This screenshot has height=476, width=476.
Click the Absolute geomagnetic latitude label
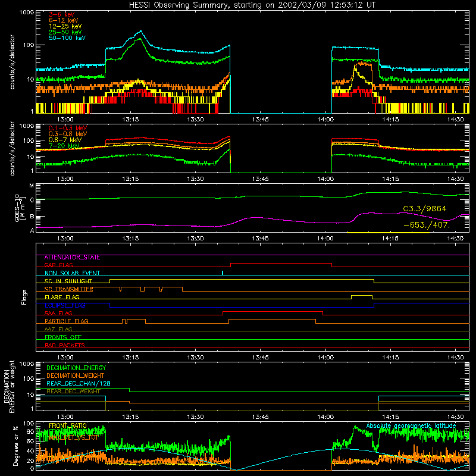(411, 425)
